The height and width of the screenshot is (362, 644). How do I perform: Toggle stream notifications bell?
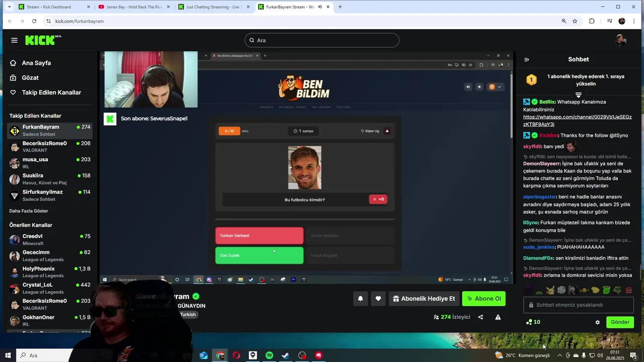tap(360, 299)
